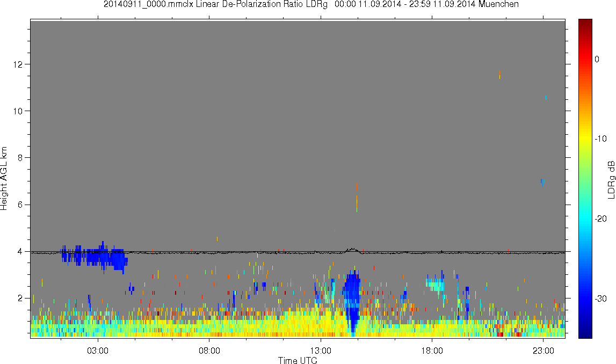This screenshot has width=616, height=364.
Task: Click the 23:00 time tick label
Action: [543, 351]
